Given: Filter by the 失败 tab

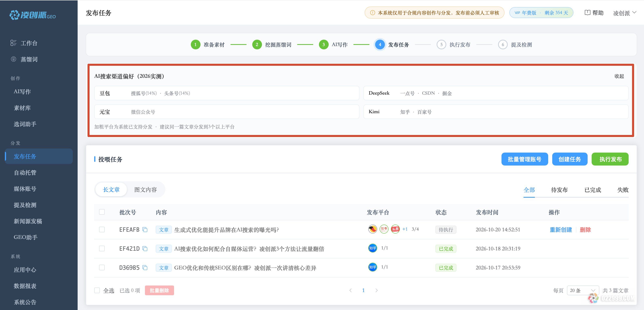Looking at the screenshot, I should point(623,190).
